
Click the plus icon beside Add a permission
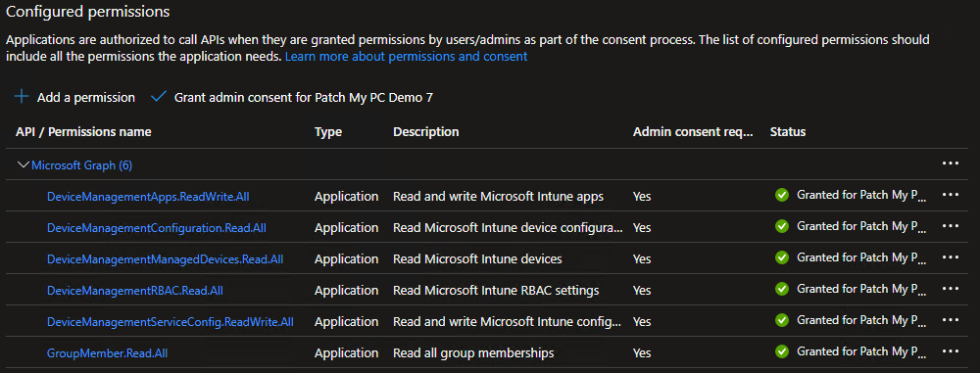click(x=22, y=97)
